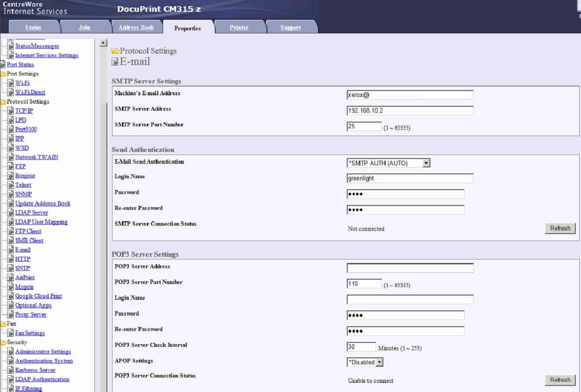Click the icon next to AirPrint

[x=11, y=277]
